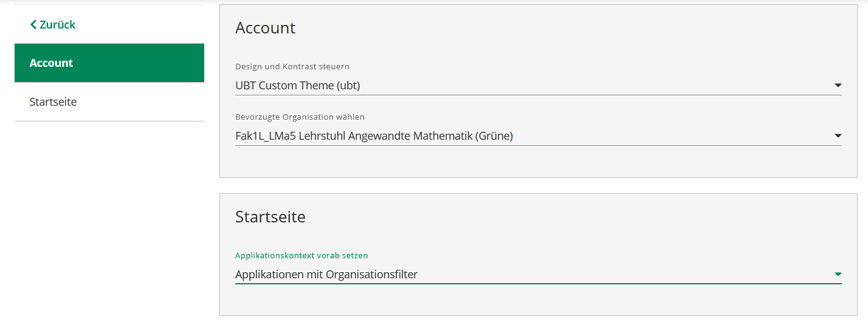Click the back chevron icon beside Zurück
The width and height of the screenshot is (868, 336).
point(33,25)
